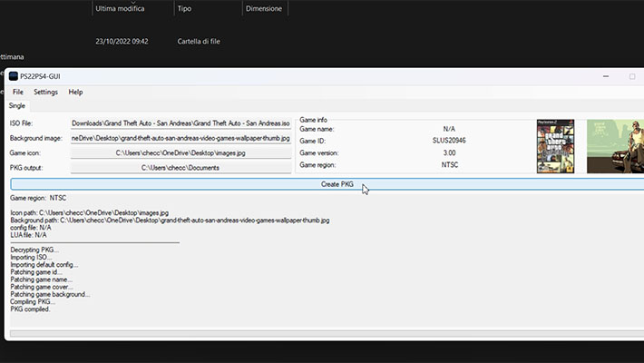The image size is (644, 363).
Task: Click the 'Patching game cover...' log line
Action: coord(42,287)
